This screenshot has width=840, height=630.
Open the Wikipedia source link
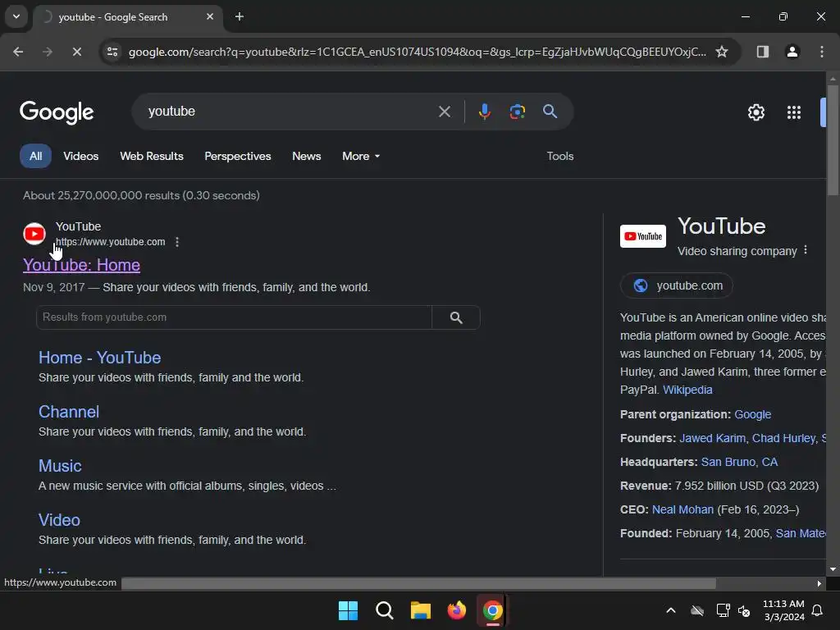pyautogui.click(x=687, y=390)
